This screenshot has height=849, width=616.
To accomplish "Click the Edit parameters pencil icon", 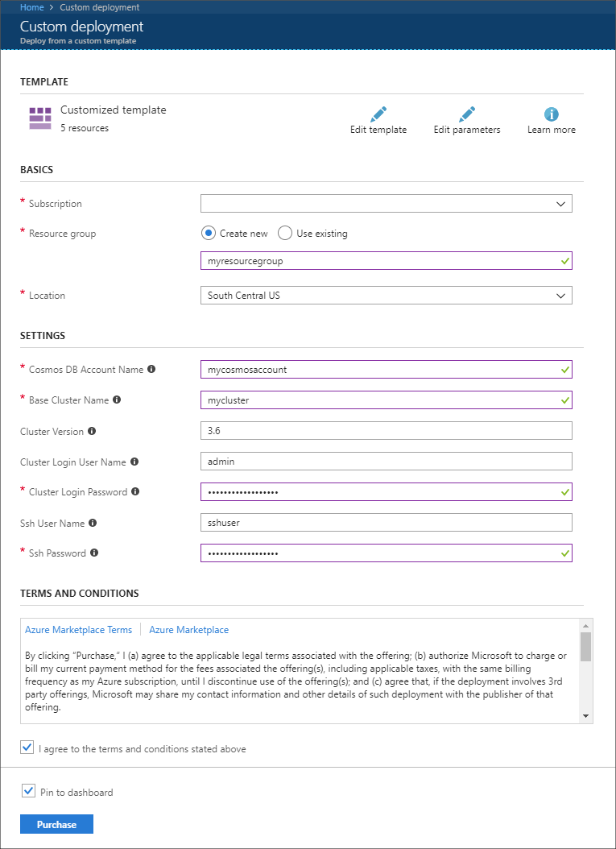I will pyautogui.click(x=467, y=114).
